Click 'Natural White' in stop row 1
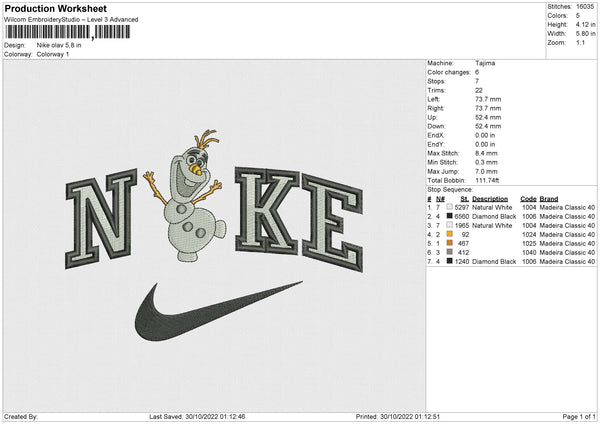600x424 pixels. pos(492,207)
